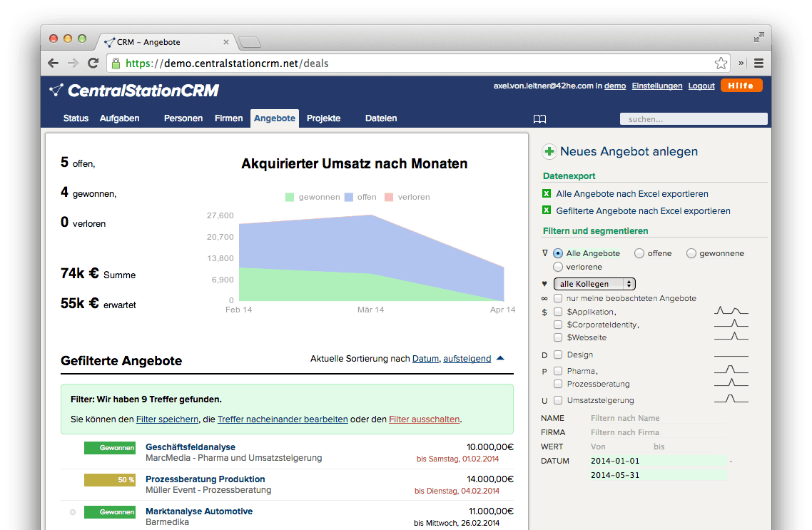The height and width of the screenshot is (530, 812).
Task: Click the book icon in navigation bar
Action: (x=540, y=119)
